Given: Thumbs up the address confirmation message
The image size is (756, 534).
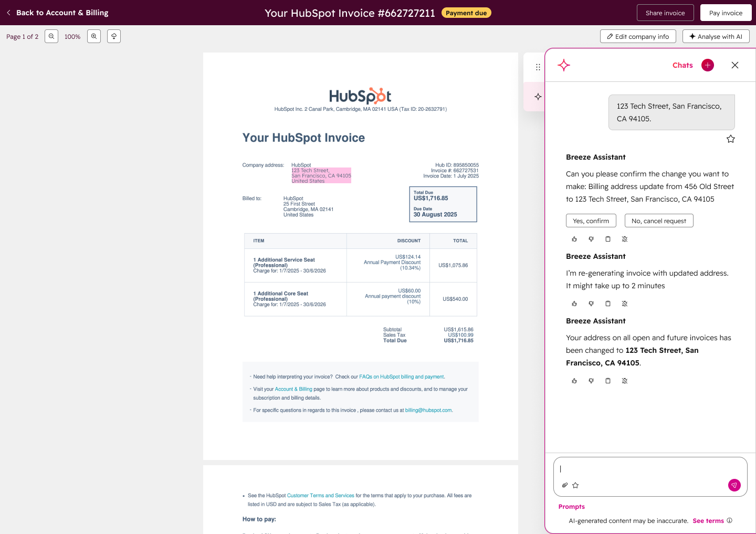Looking at the screenshot, I should pos(574,239).
